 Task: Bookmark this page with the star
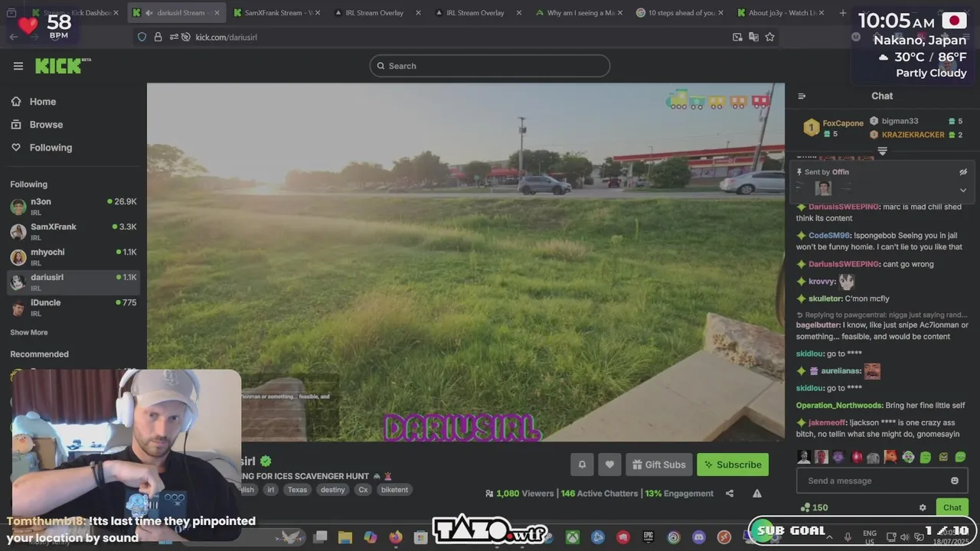tap(769, 37)
